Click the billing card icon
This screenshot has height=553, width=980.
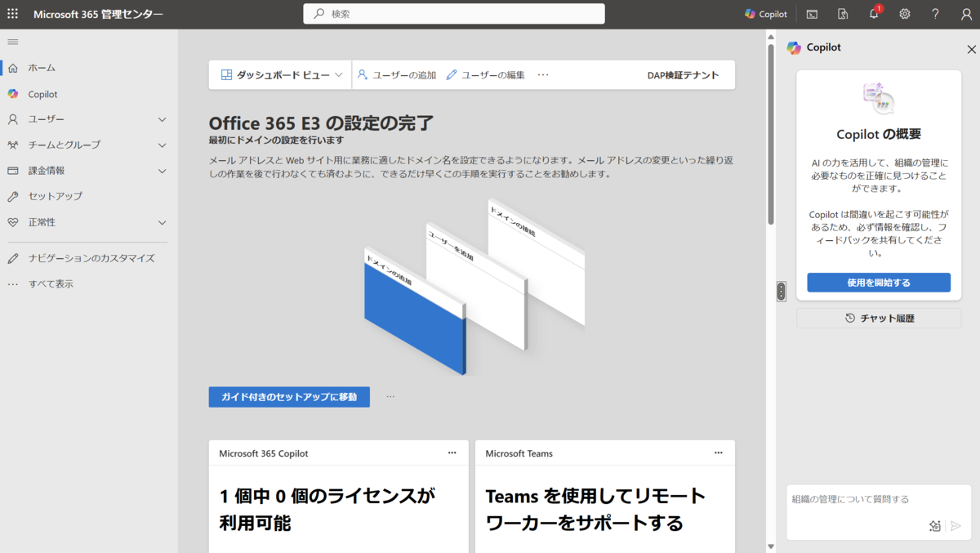tap(12, 171)
